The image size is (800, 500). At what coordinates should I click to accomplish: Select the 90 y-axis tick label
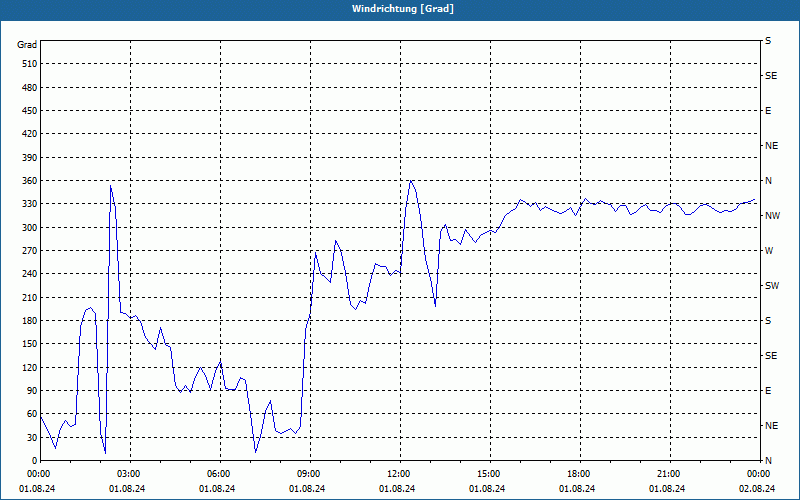tap(32, 391)
